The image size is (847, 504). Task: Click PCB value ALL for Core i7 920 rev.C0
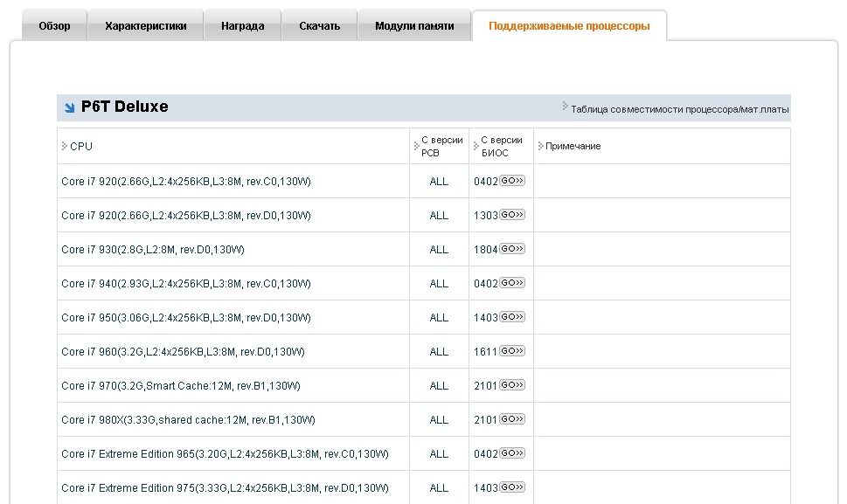coord(439,182)
